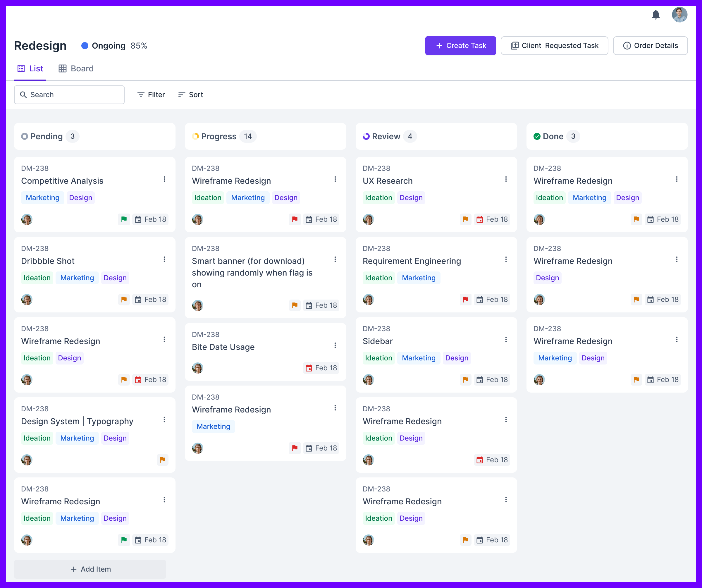
Task: Click the Create Task button
Action: tap(460, 45)
